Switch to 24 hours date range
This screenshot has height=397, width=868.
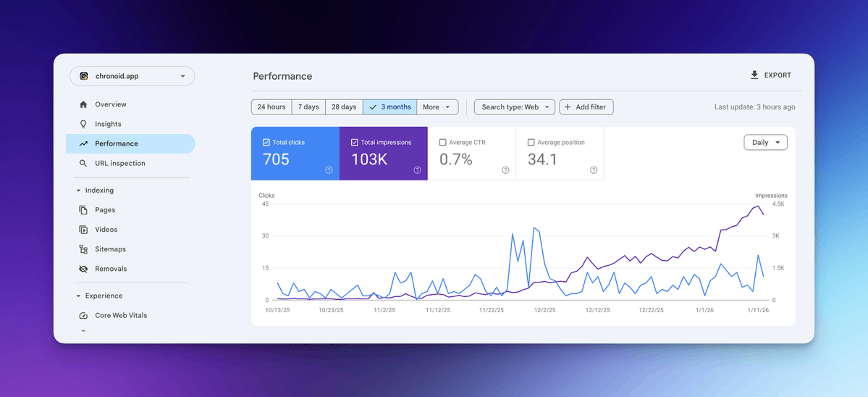click(271, 107)
